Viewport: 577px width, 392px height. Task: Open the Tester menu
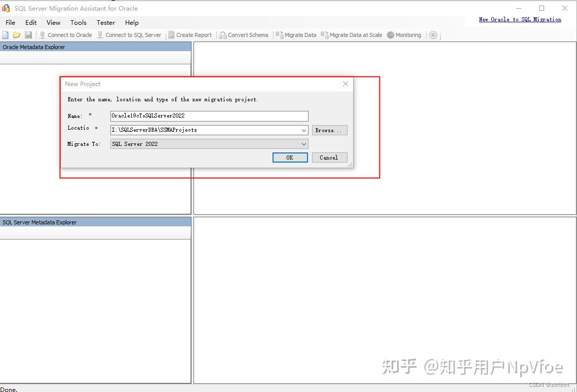[x=105, y=22]
